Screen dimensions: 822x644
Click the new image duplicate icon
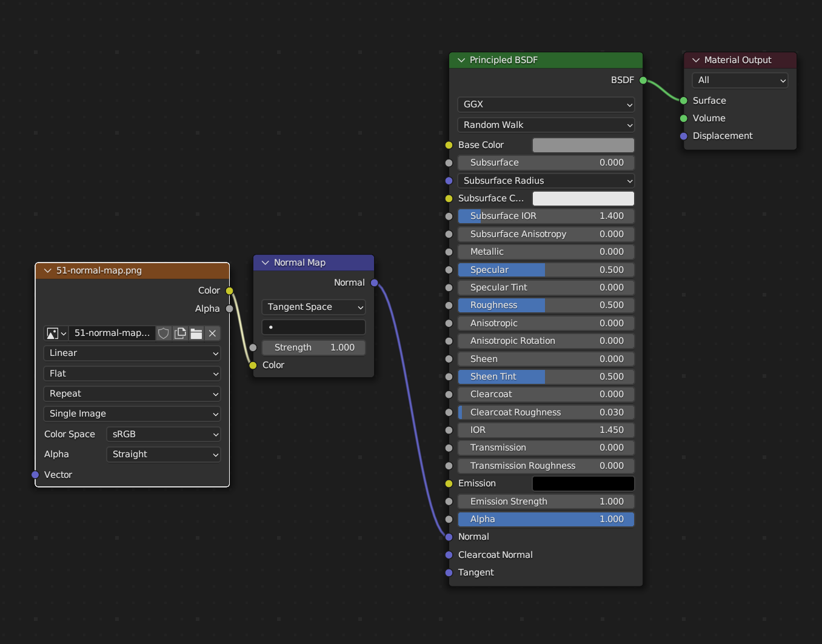point(180,334)
